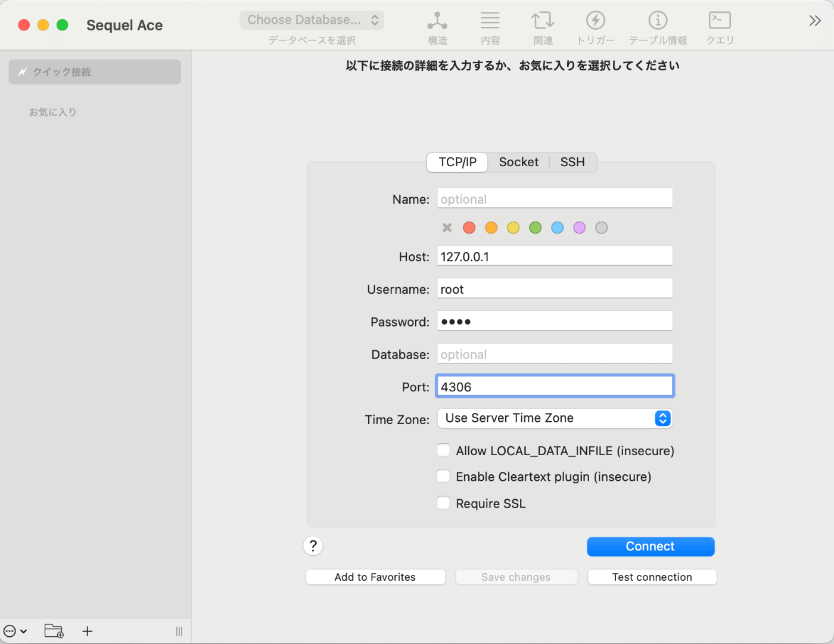
Task: Clear the color label with X
Action: pyautogui.click(x=447, y=228)
